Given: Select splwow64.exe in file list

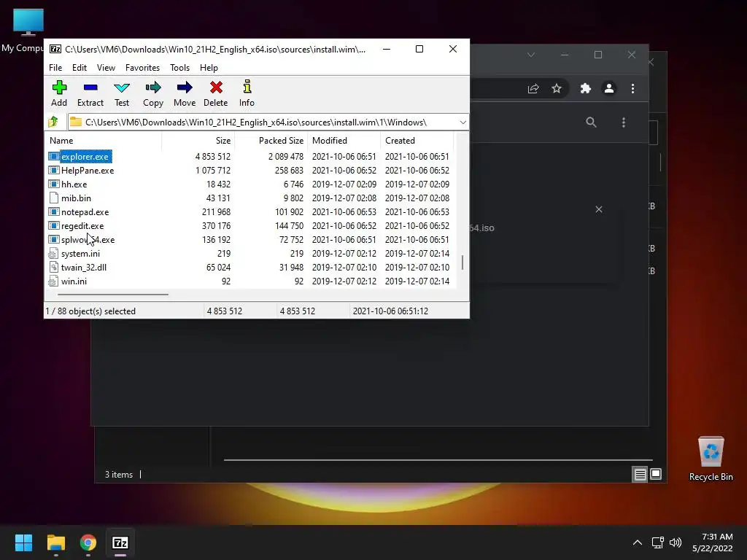Looking at the screenshot, I should 88,239.
